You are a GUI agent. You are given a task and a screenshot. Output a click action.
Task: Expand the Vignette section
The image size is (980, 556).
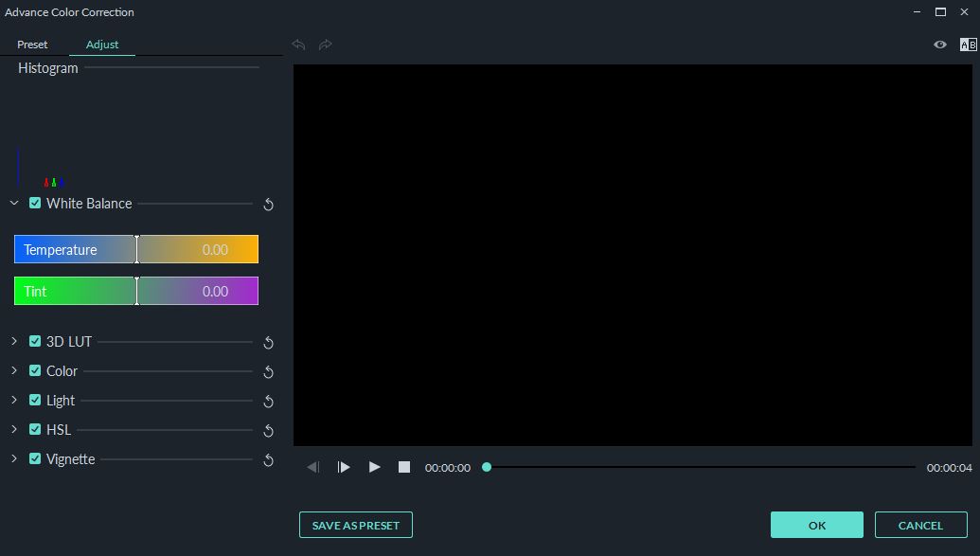pos(14,458)
